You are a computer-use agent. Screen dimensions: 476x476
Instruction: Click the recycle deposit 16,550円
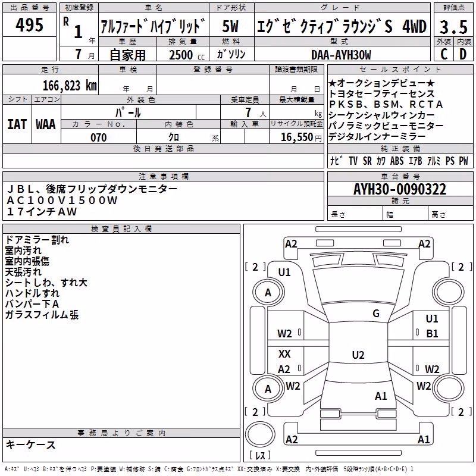301,137
